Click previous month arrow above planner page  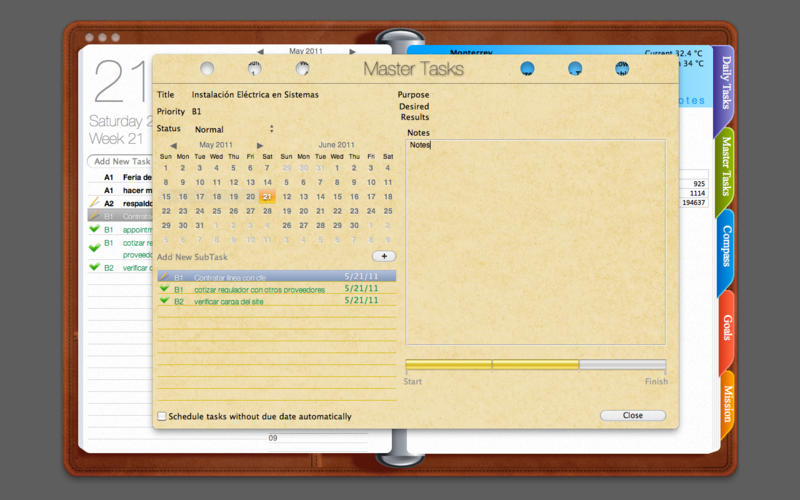[260, 51]
